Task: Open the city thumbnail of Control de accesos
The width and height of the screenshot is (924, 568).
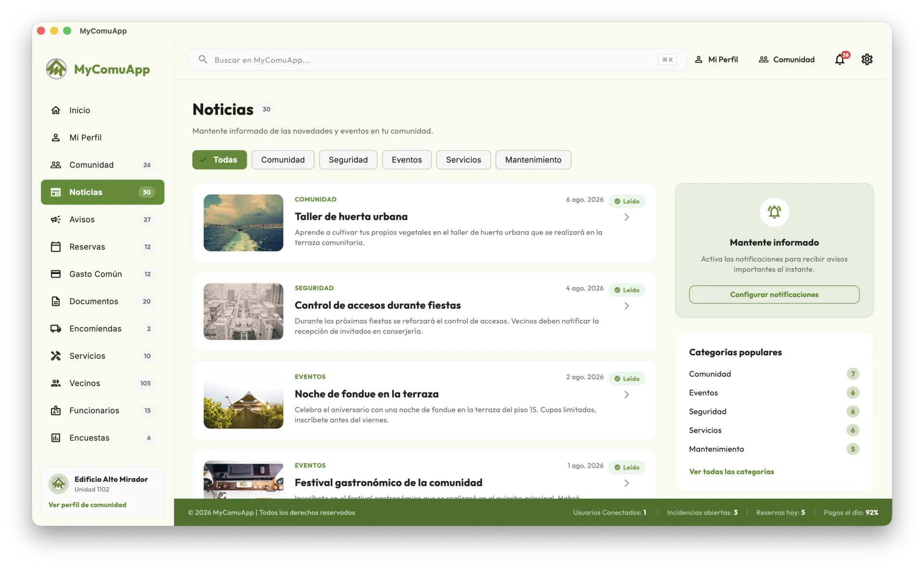Action: pyautogui.click(x=244, y=312)
